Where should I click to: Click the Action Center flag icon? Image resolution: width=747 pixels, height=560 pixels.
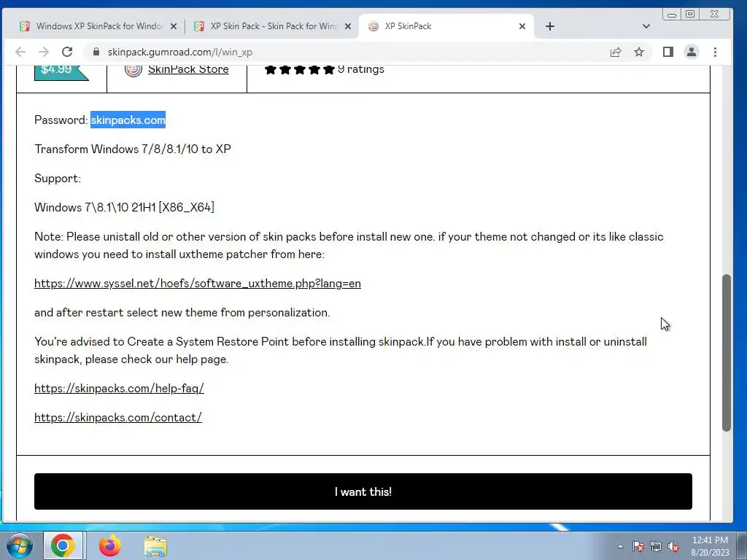(x=638, y=546)
